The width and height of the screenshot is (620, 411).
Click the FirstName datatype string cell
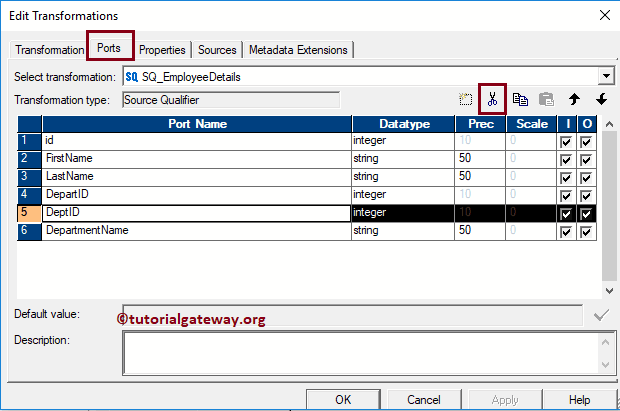point(403,159)
